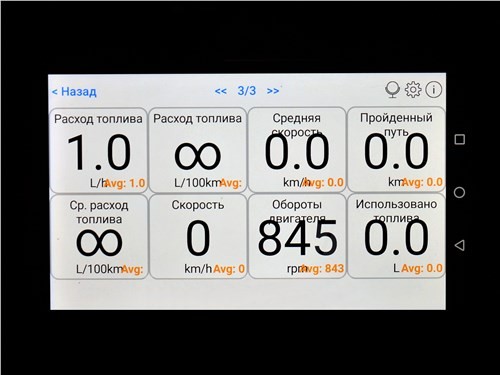
Task: Open the Расход топлива L/100km infinity tile
Action: pos(198,150)
